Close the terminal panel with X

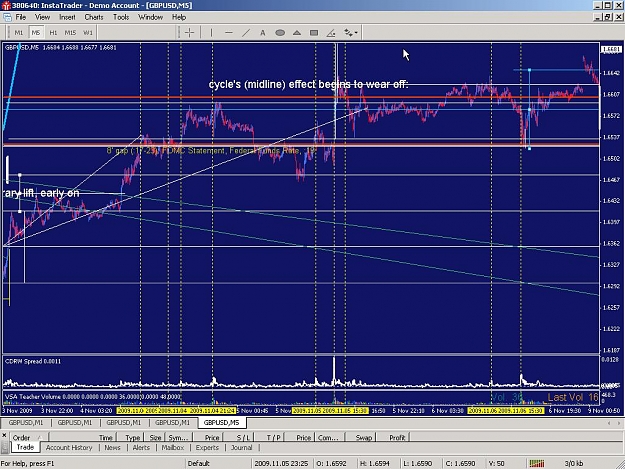point(4,435)
